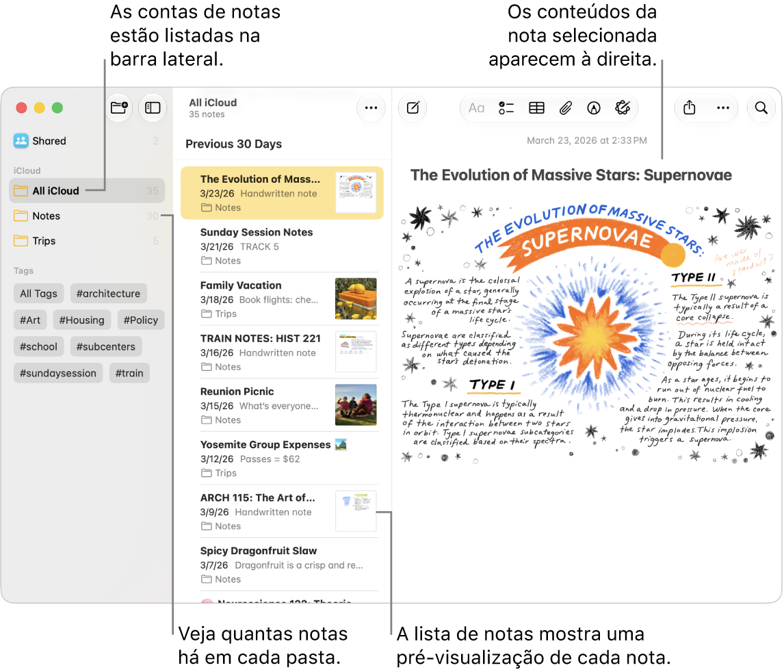This screenshot has width=784, height=672.
Task: Open the note list more options menu
Action: point(371,107)
